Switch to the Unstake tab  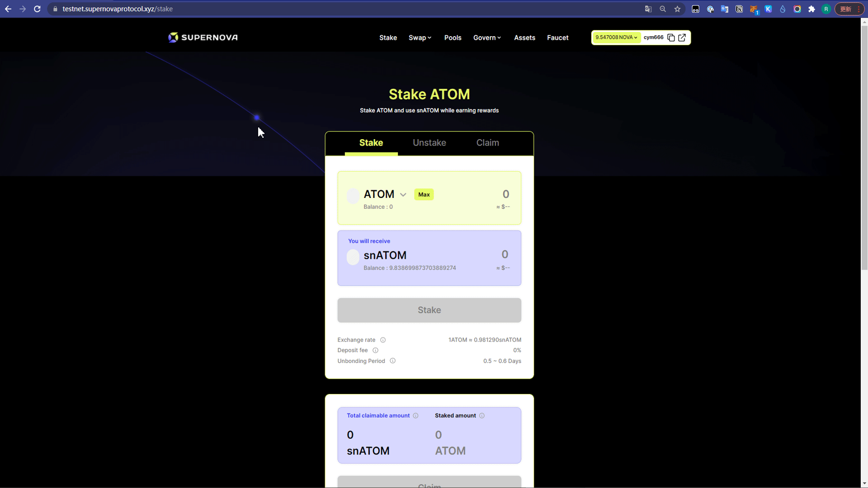pos(429,143)
